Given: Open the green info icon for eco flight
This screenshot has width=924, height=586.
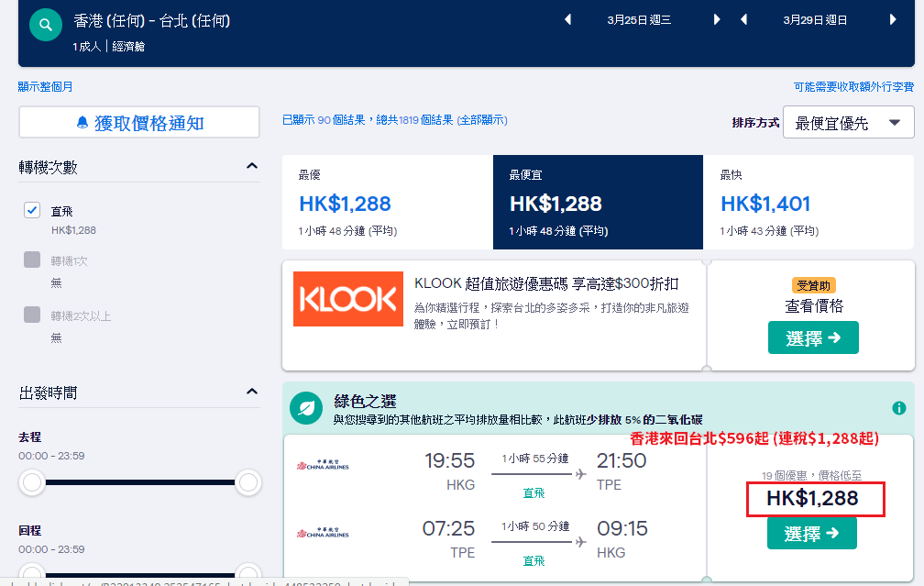Looking at the screenshot, I should click(x=899, y=408).
